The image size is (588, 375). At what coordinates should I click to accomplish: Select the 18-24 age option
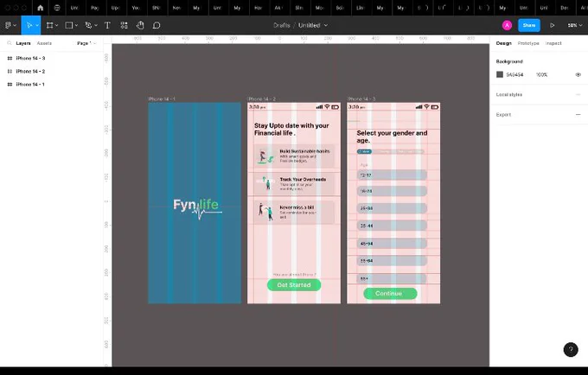(392, 191)
